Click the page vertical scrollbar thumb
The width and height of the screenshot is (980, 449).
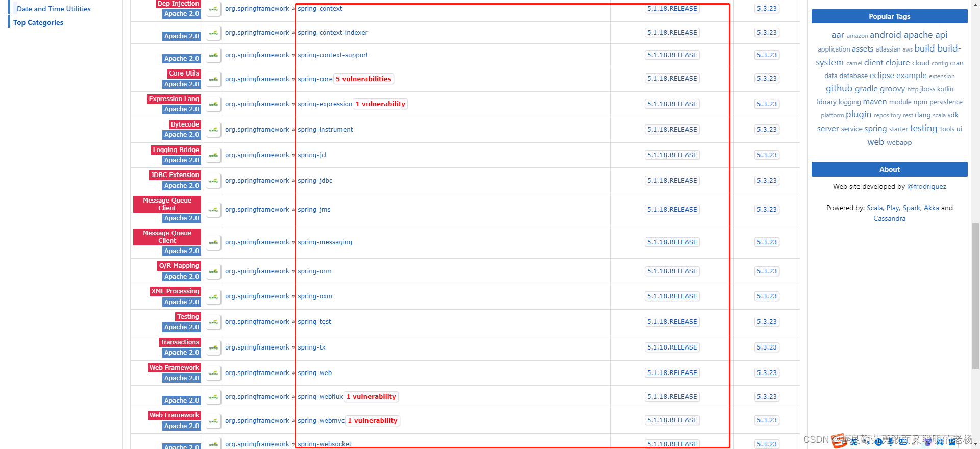click(975, 296)
